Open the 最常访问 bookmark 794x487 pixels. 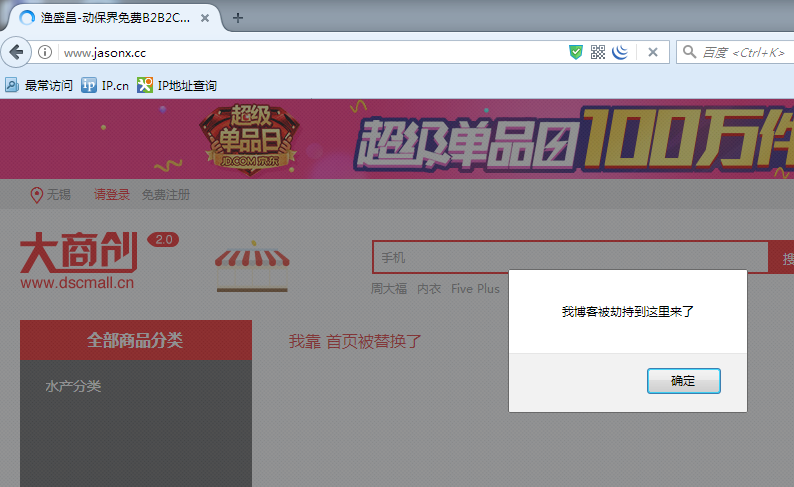click(x=39, y=85)
